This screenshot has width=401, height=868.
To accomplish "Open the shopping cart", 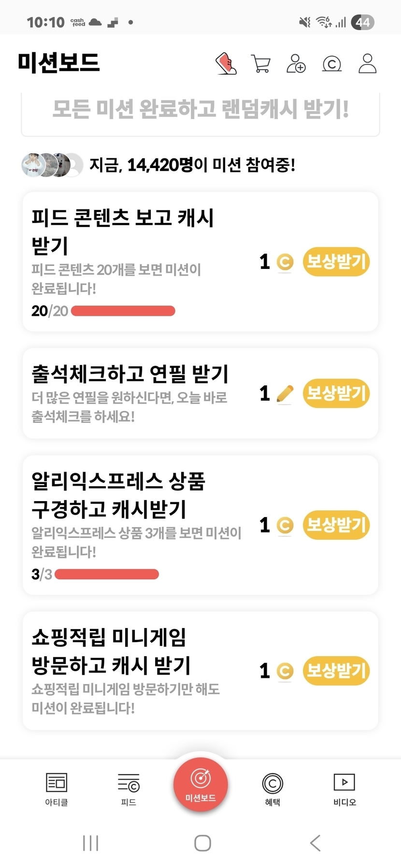I will coord(261,64).
